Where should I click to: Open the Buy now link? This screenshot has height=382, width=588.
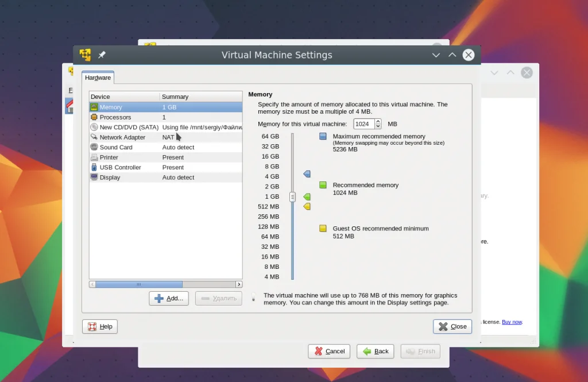[x=512, y=322]
